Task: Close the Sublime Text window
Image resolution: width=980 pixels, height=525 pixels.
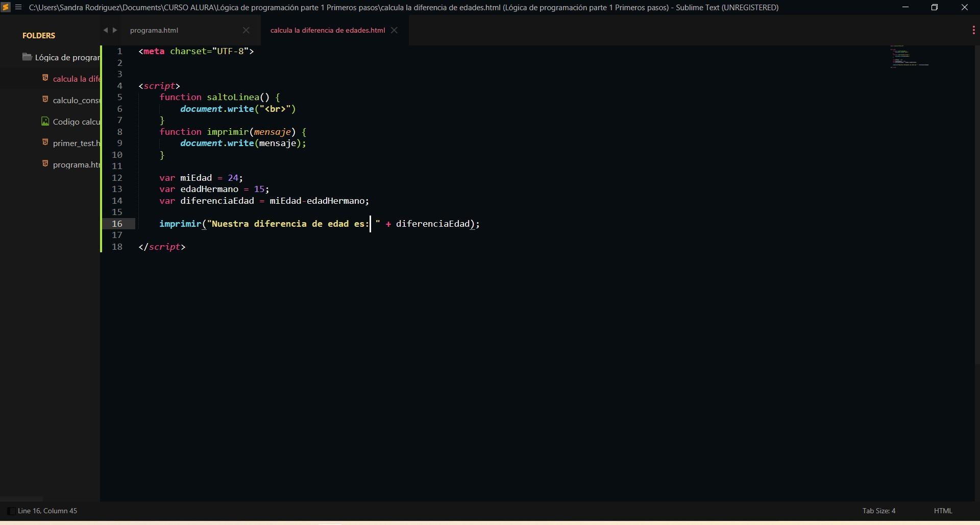Action: (x=965, y=7)
